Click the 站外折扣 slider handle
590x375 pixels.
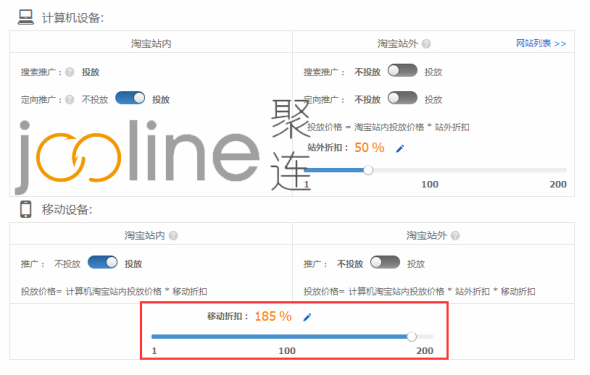tap(368, 170)
